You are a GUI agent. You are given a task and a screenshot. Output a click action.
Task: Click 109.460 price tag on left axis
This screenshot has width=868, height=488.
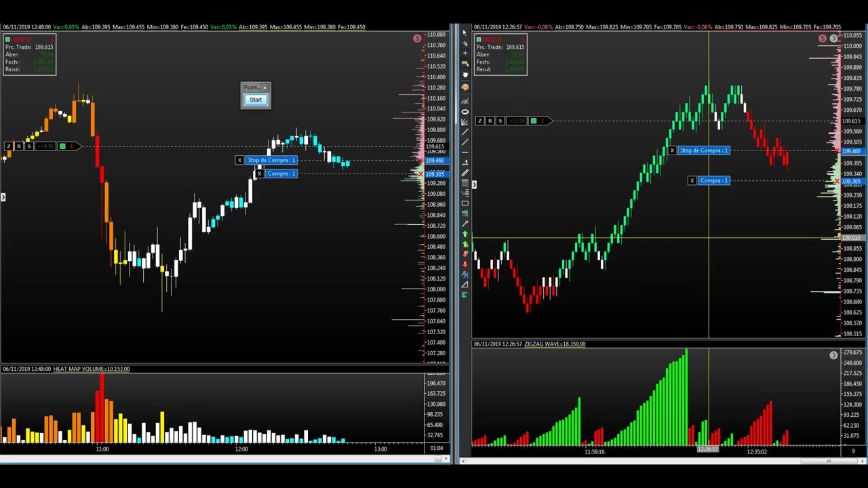[435, 161]
